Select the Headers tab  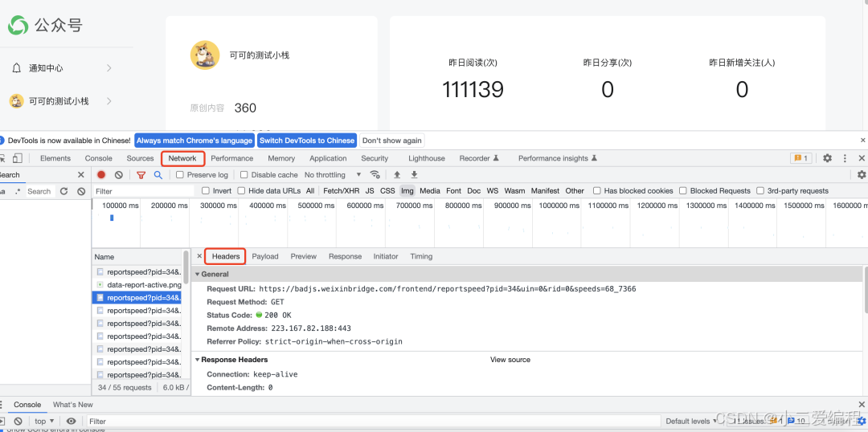pos(226,256)
